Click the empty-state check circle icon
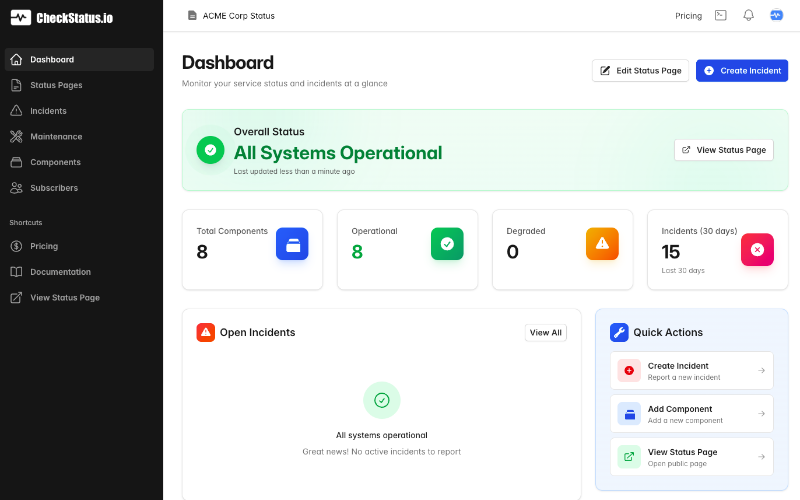Viewport: 800px width, 500px height. pos(382,400)
